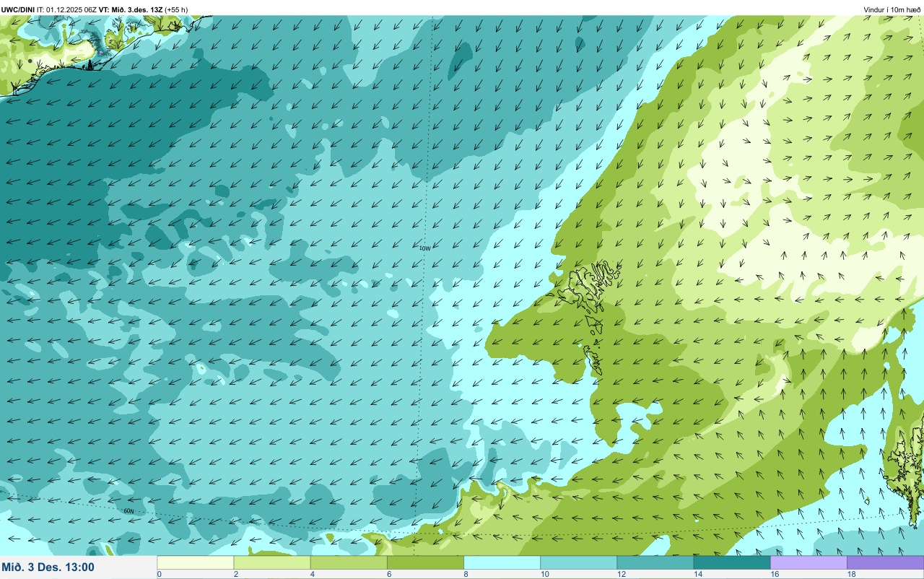Click the legend scale value '14'
This screenshot has width=924, height=579.
(x=697, y=575)
